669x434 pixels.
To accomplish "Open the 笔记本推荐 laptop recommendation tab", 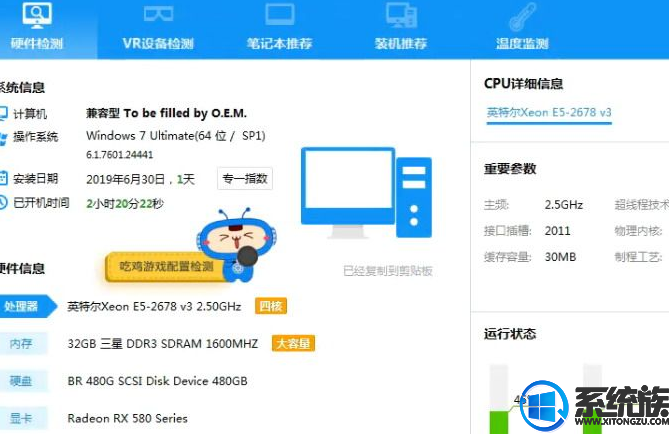I will click(x=279, y=28).
